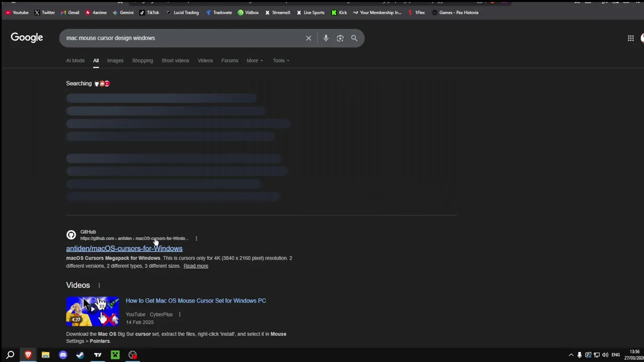Open the Vidbox bookmark
Screen dimensions: 644x362
click(248, 13)
